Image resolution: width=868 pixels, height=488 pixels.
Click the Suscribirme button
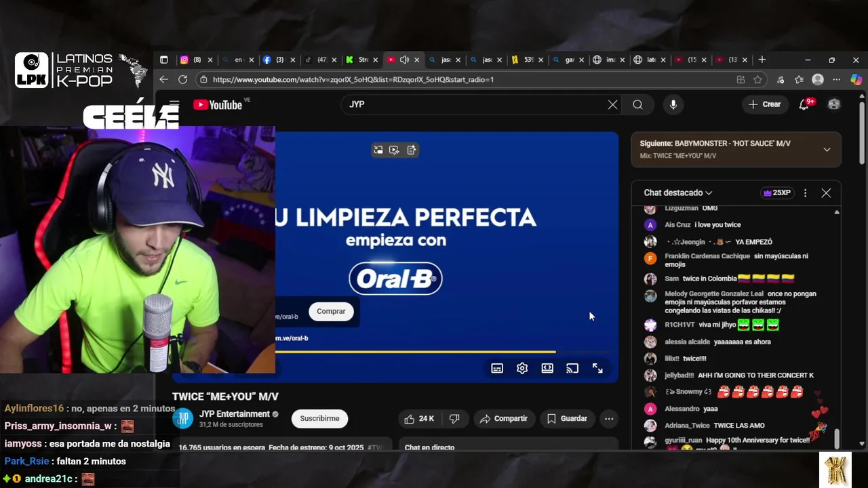pos(319,419)
